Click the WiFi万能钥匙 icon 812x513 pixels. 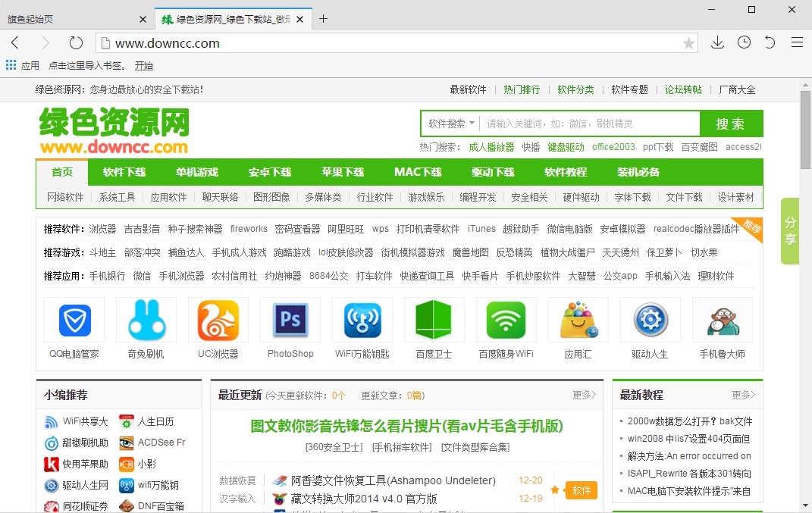[362, 319]
